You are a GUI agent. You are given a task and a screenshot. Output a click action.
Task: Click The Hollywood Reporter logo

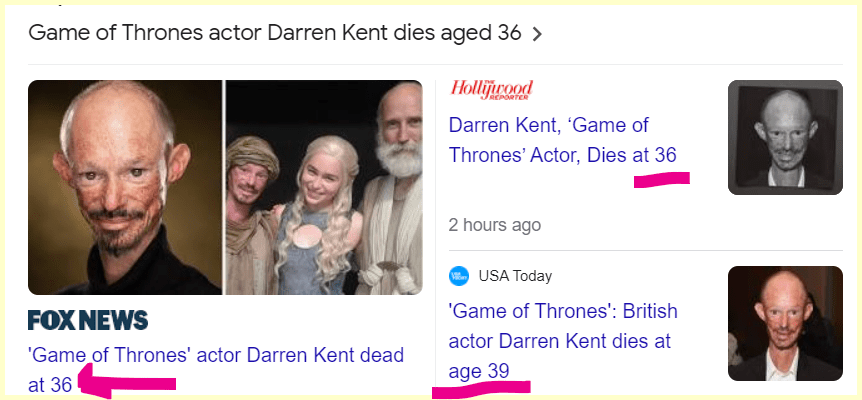click(x=492, y=90)
